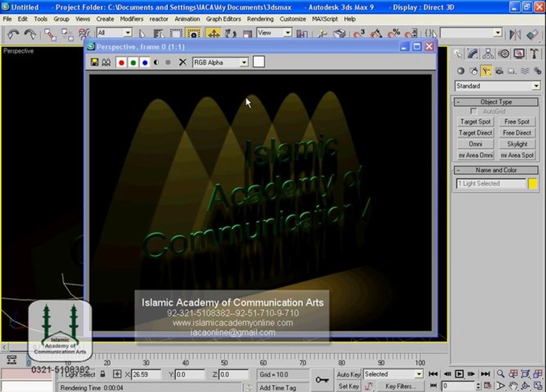Toggle the blue channel in render window

tap(145, 63)
